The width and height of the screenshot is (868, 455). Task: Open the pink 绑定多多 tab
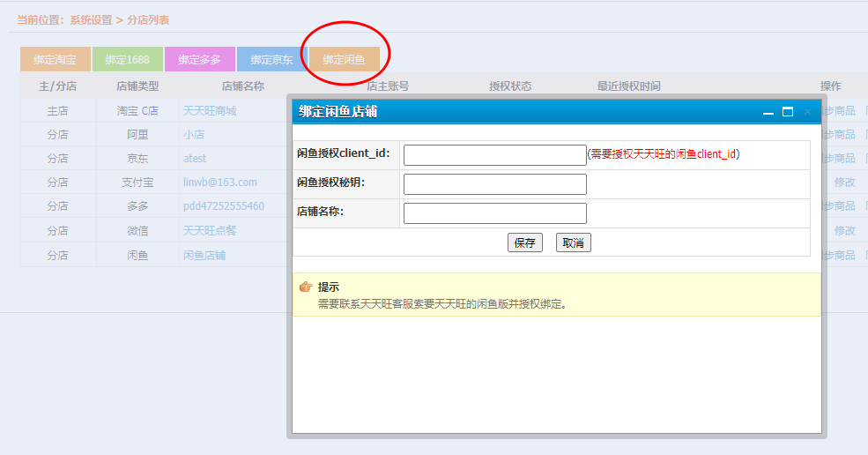pyautogui.click(x=199, y=60)
